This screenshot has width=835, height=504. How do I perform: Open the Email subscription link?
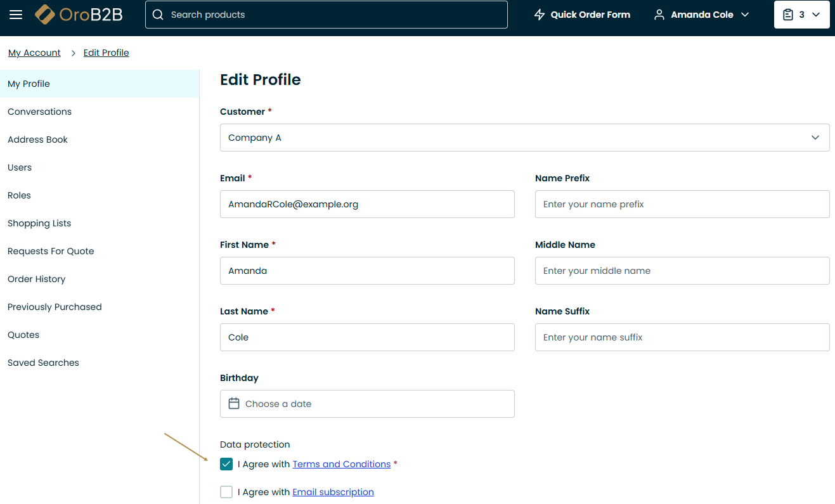click(x=333, y=492)
